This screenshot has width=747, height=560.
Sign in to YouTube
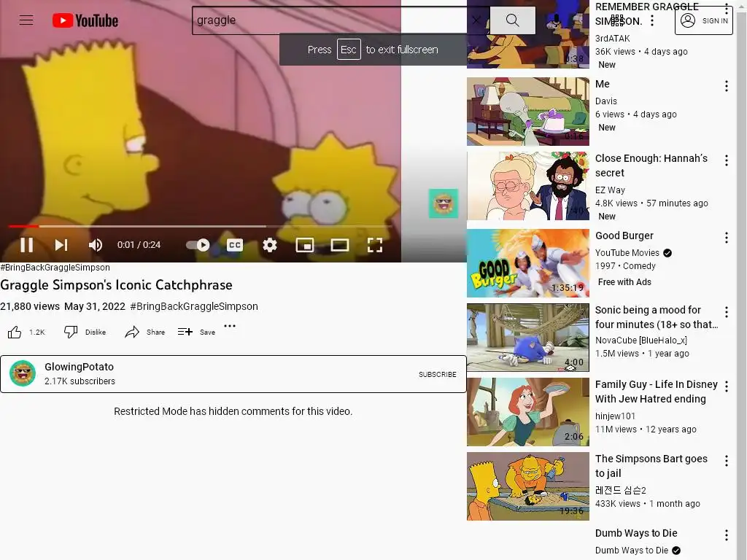(704, 20)
